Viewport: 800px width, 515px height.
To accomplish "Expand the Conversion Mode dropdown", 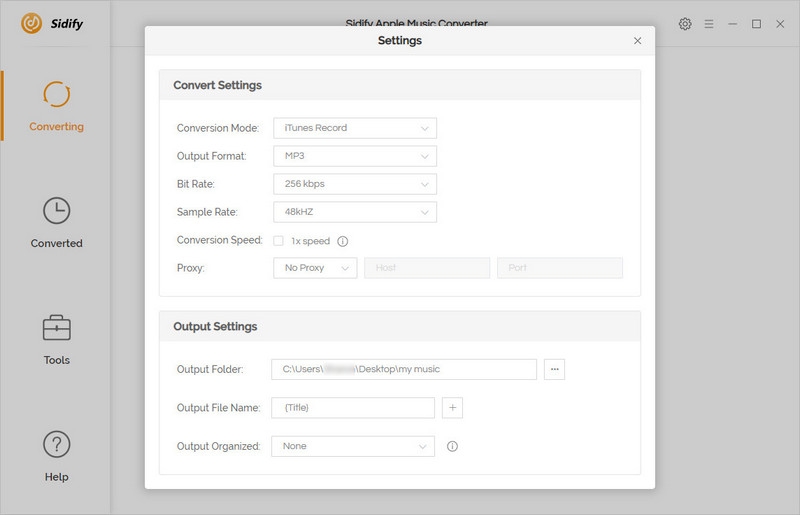I will click(354, 128).
